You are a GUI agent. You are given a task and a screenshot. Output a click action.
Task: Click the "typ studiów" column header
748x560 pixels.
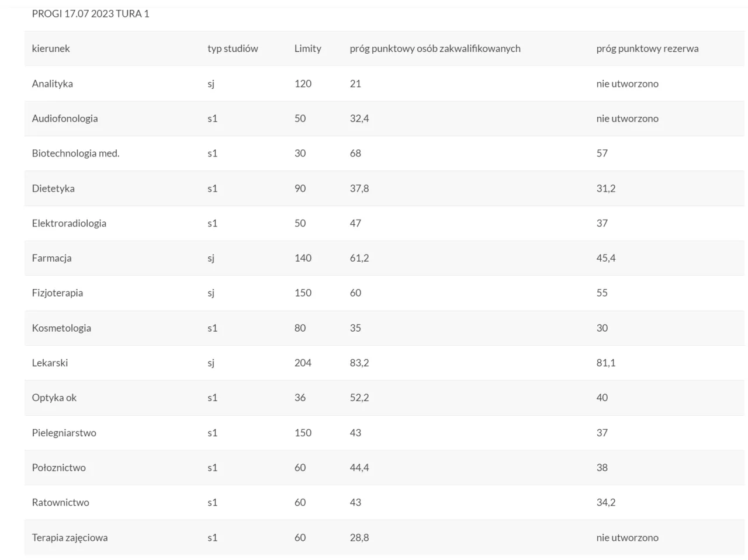[x=233, y=48]
